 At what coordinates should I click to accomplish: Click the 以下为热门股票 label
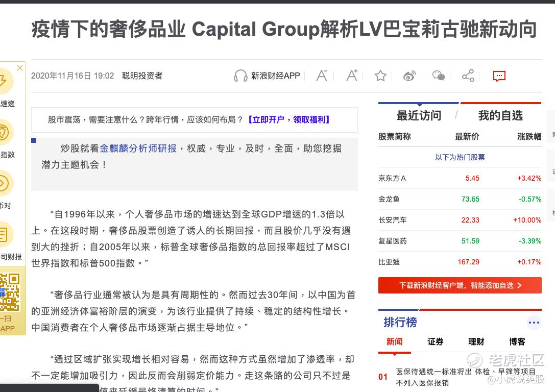point(460,157)
